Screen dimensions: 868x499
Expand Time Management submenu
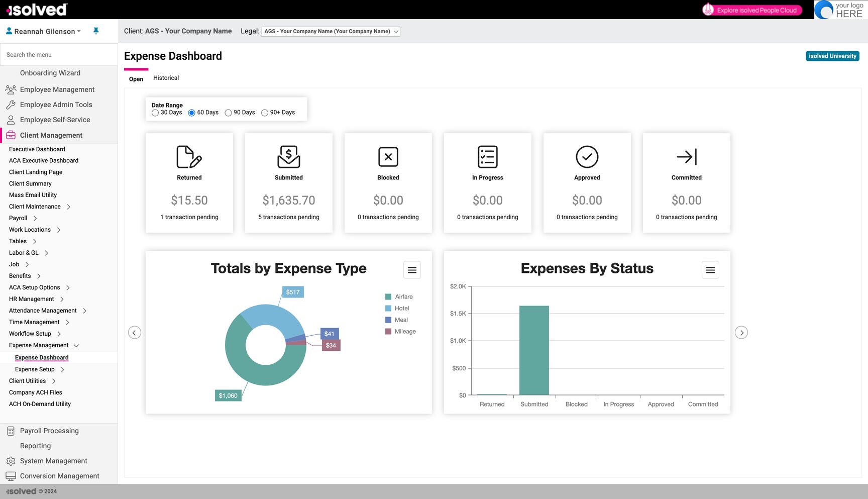67,323
